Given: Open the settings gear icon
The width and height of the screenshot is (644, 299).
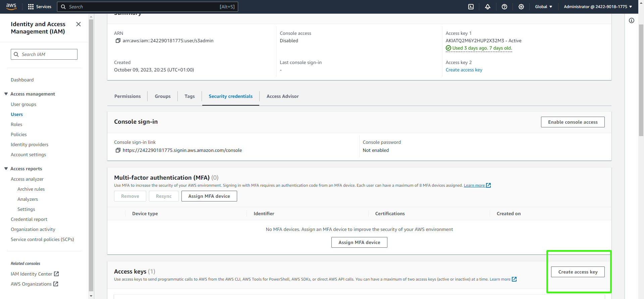Looking at the screenshot, I should [521, 7].
